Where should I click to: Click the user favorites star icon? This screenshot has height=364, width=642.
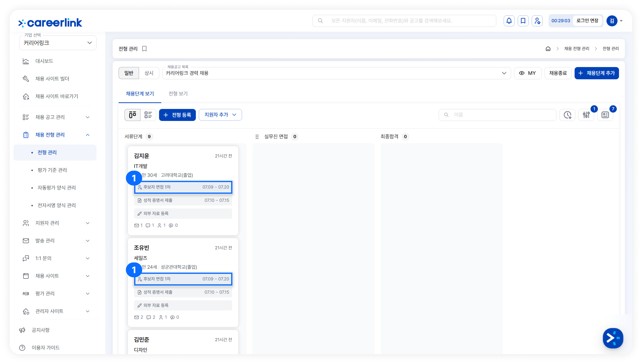click(x=537, y=21)
